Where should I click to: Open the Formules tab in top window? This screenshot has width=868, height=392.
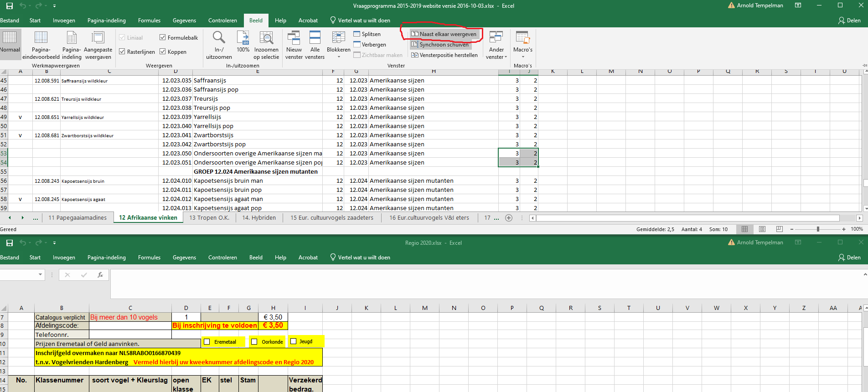(x=149, y=21)
